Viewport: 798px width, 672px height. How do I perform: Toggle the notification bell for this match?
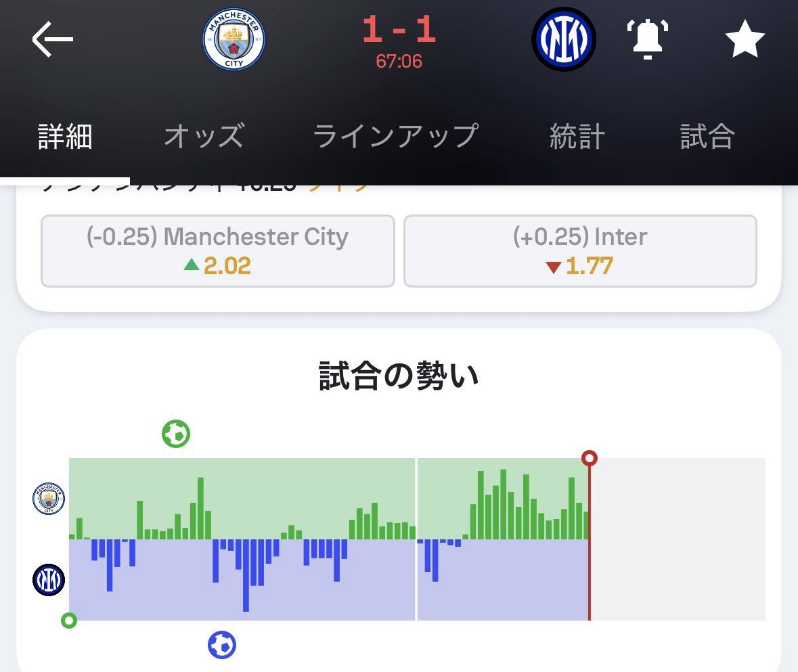click(x=647, y=39)
